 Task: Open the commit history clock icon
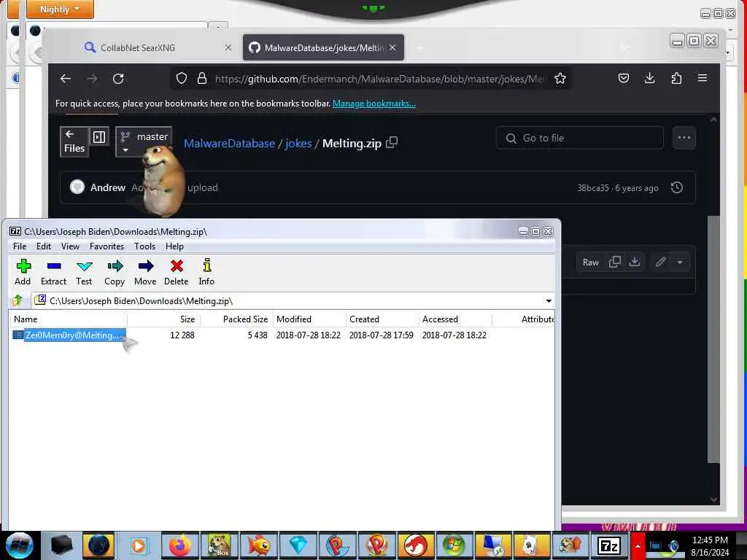[676, 187]
